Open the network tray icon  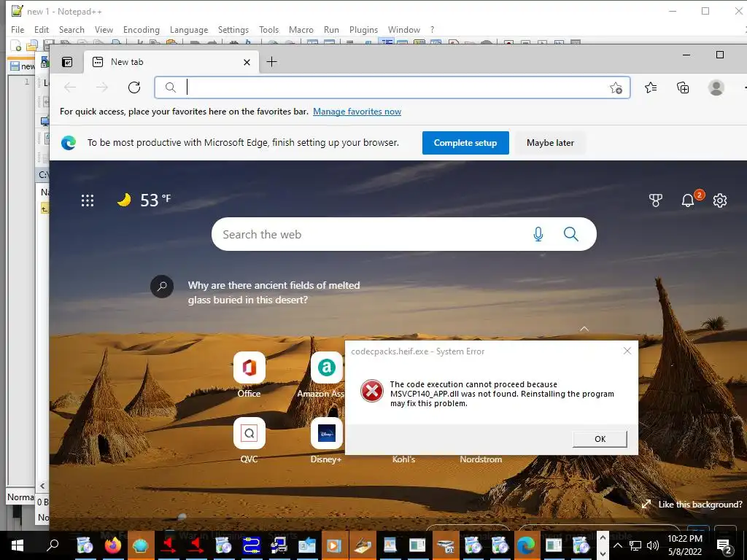coord(635,545)
